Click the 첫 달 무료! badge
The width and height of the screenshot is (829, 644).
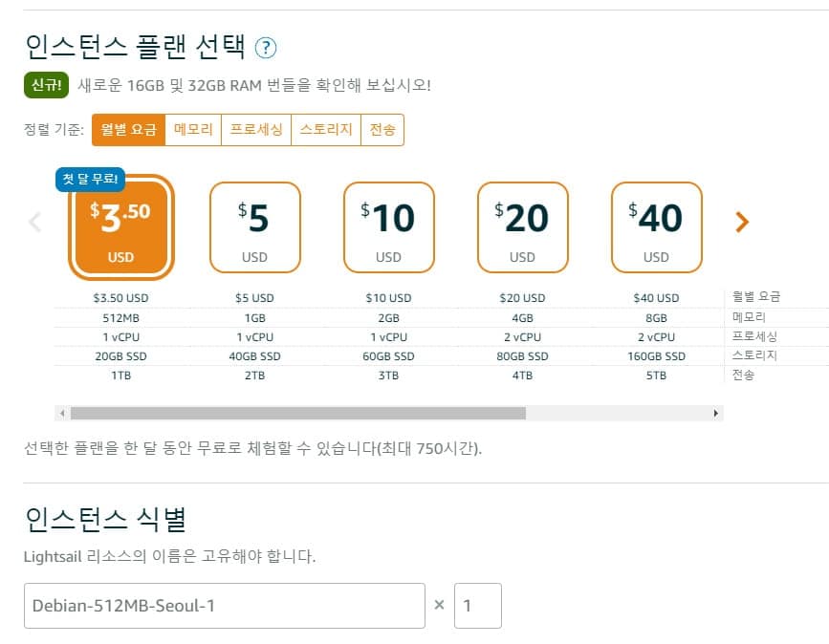89,179
